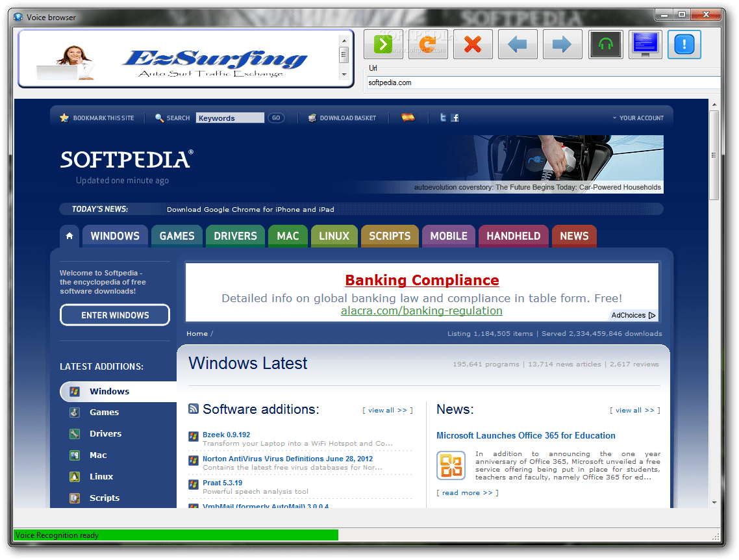Click the Scripts icon in Latest Additions
Image resolution: width=739 pixels, height=560 pixels.
click(x=75, y=498)
